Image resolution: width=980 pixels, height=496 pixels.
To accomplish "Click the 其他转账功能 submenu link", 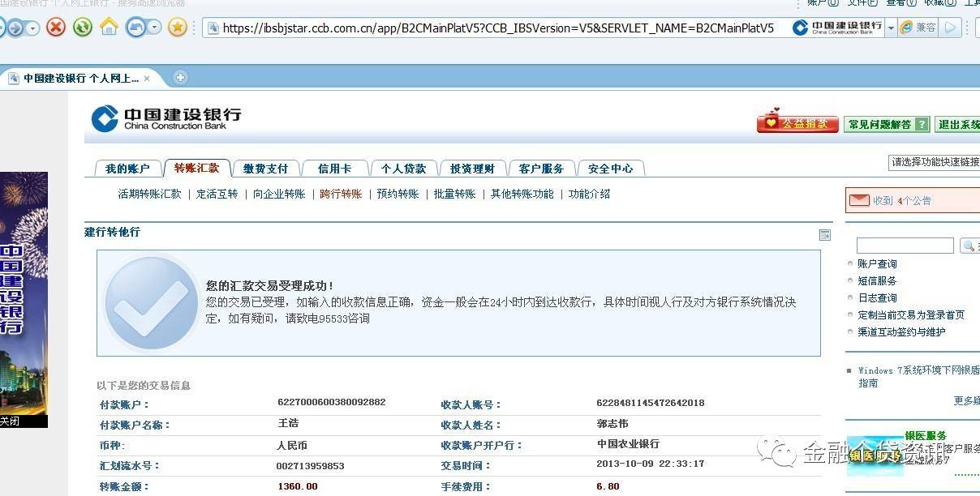I will point(522,194).
